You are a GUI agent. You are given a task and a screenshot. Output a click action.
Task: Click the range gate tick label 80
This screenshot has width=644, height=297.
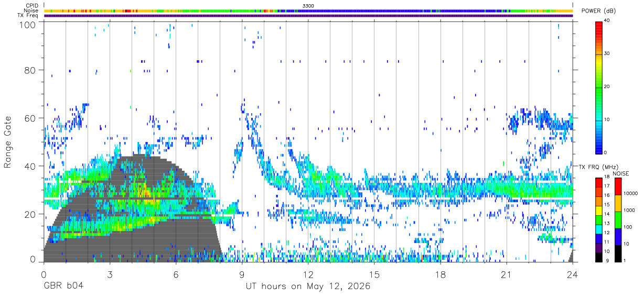coord(31,70)
